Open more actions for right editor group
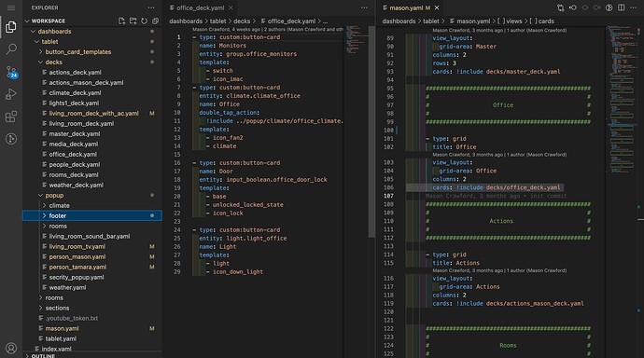The width and height of the screenshot is (644, 358). (x=634, y=7)
